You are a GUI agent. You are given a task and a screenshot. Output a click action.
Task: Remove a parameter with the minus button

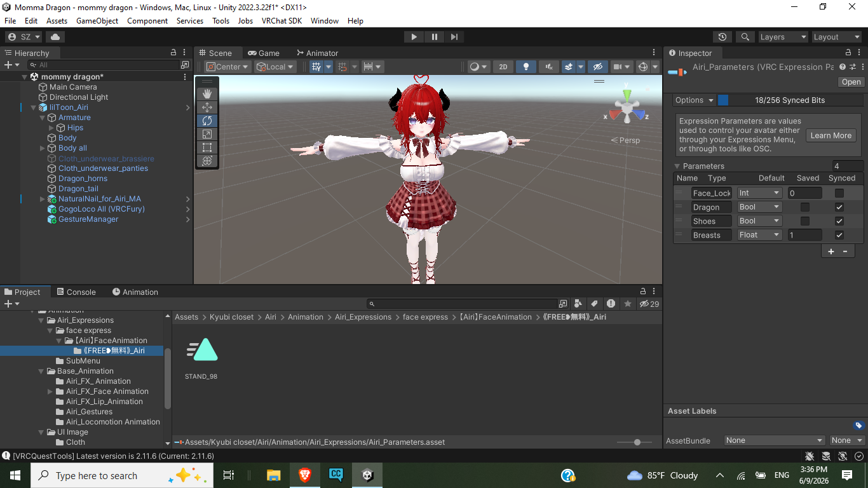coord(845,252)
